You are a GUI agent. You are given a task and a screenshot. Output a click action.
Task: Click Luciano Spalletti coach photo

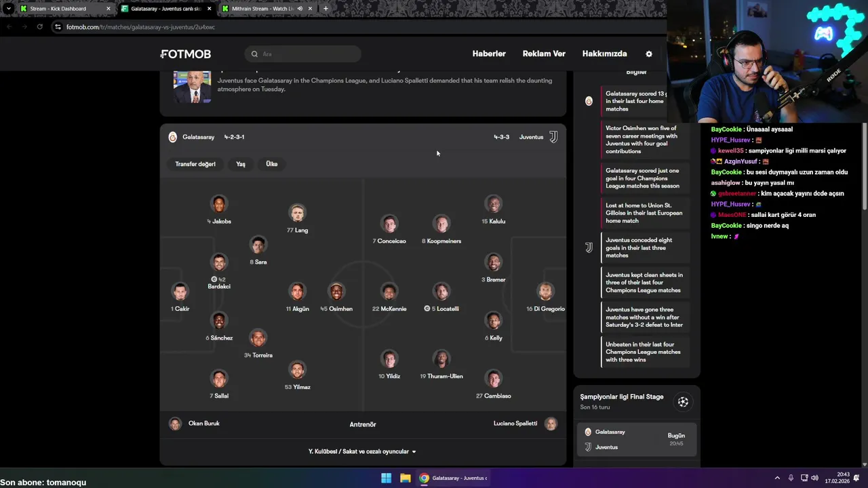(x=551, y=424)
